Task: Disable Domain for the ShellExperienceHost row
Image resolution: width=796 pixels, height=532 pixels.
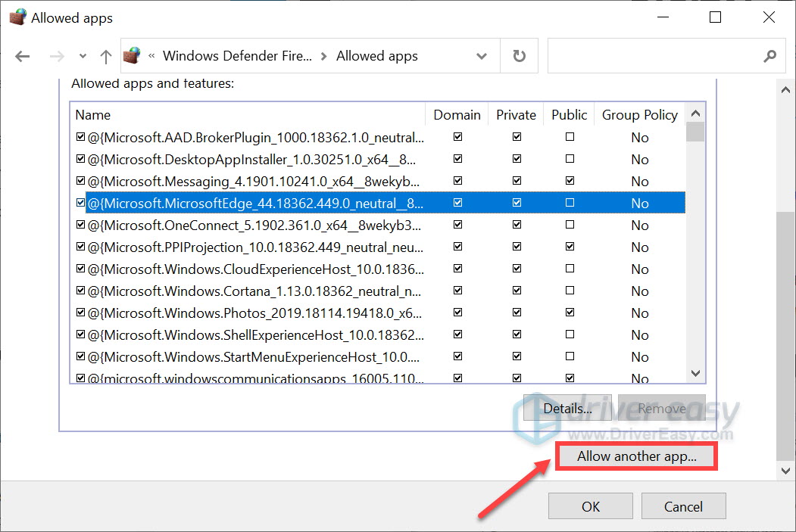Action: tap(458, 334)
